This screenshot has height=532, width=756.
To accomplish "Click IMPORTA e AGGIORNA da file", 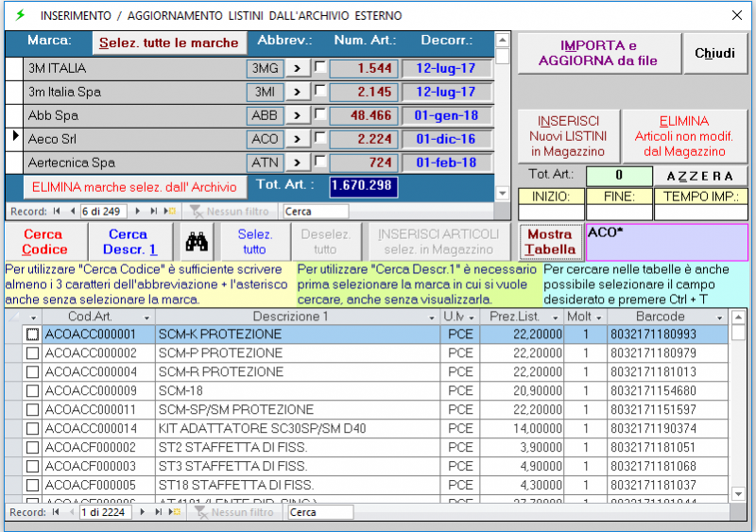I will point(599,53).
